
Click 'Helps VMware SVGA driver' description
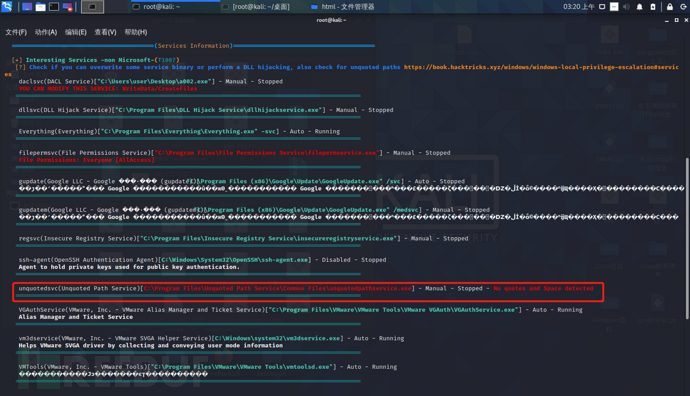(x=150, y=345)
